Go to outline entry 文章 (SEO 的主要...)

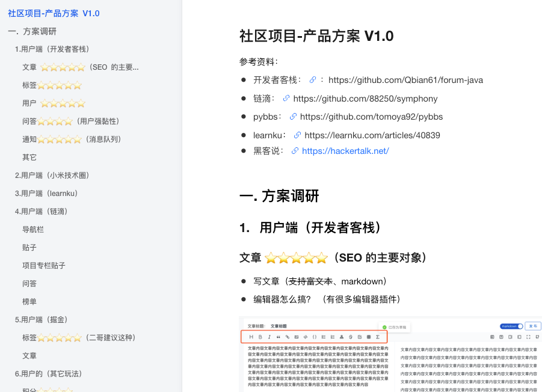pyautogui.click(x=81, y=67)
